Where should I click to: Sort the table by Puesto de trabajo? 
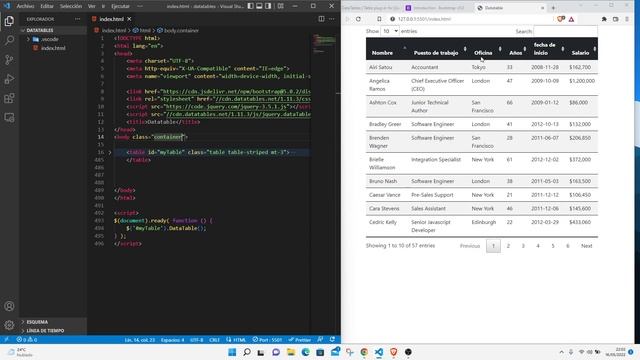[x=439, y=49]
